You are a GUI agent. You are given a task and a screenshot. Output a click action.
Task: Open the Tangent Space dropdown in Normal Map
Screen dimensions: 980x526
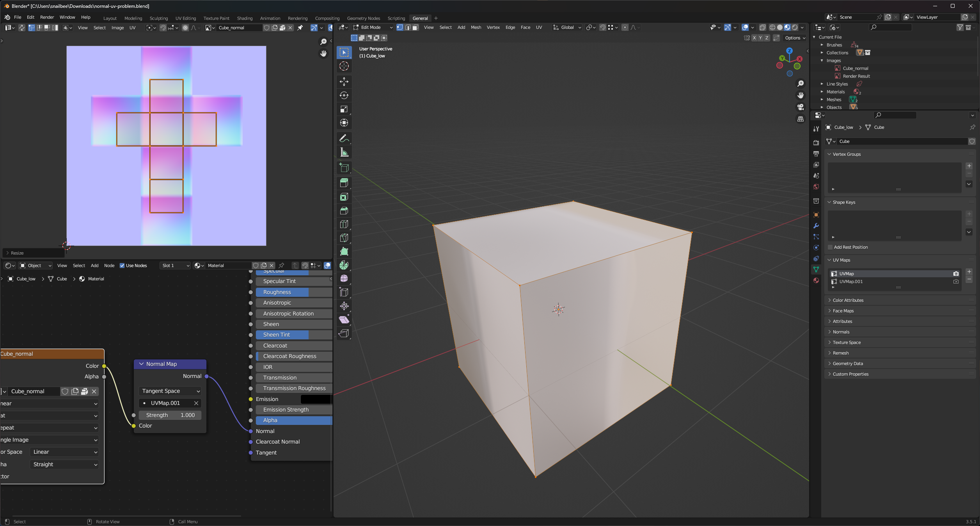170,391
